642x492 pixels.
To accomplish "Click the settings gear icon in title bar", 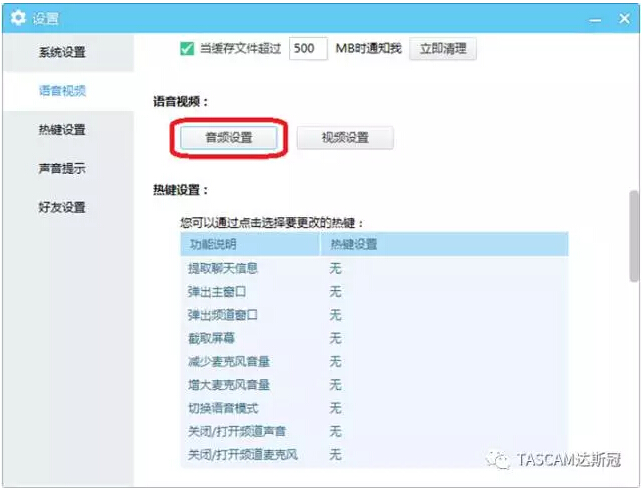I will click(x=18, y=18).
